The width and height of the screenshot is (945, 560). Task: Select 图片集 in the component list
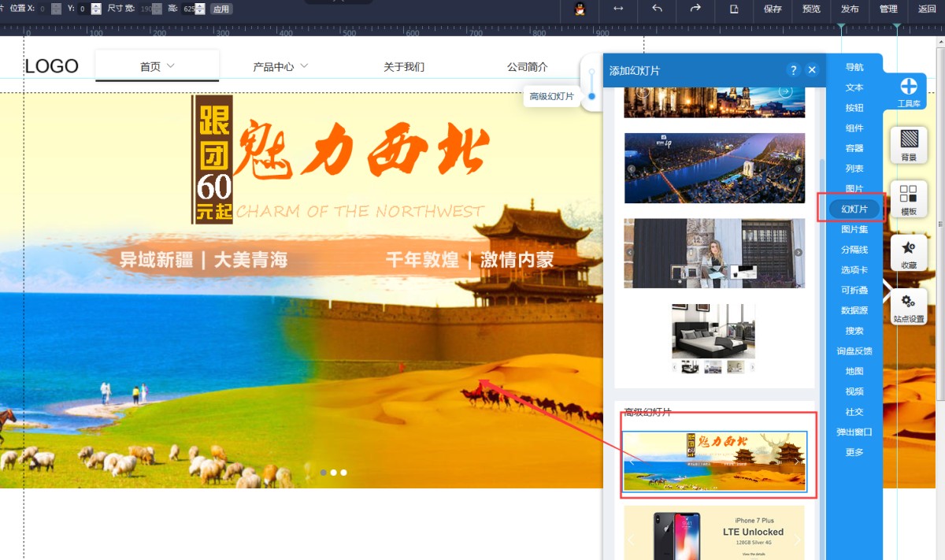point(854,229)
